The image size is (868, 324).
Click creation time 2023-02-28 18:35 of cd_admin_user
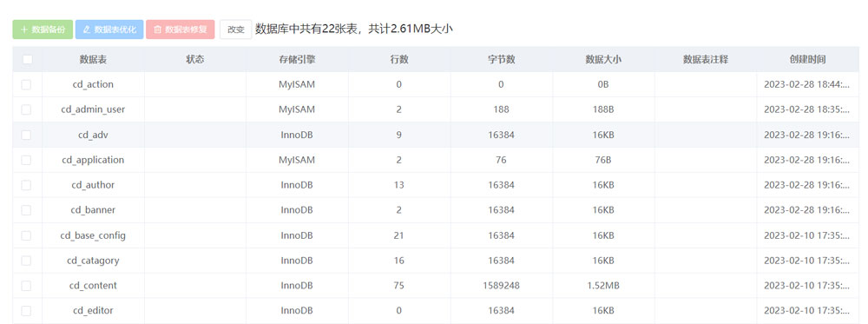click(806, 109)
